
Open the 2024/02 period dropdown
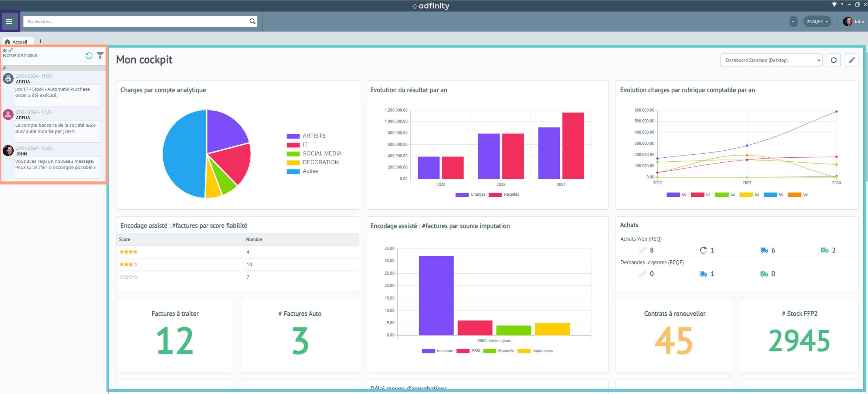click(x=817, y=21)
